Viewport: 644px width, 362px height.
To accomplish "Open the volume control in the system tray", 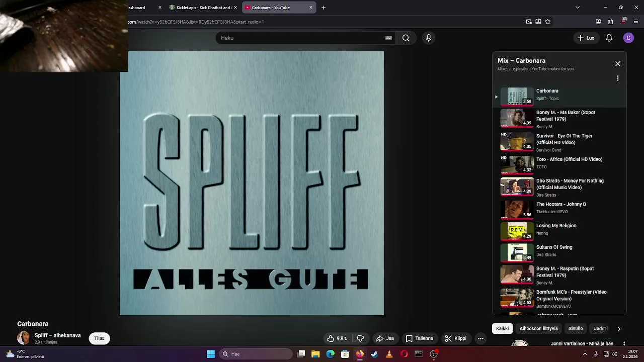I will point(614,354).
